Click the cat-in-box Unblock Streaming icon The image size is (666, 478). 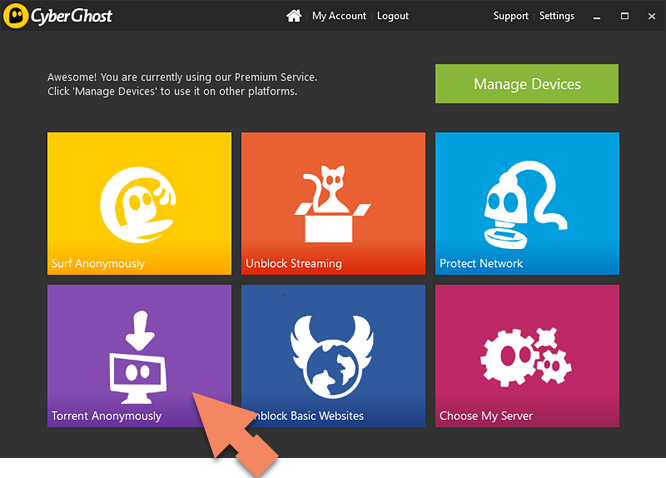tap(333, 204)
